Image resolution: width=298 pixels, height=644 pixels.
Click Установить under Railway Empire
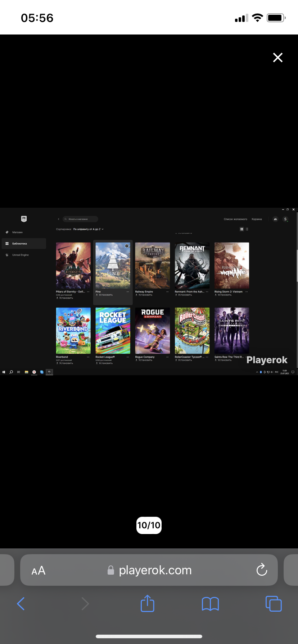144,295
